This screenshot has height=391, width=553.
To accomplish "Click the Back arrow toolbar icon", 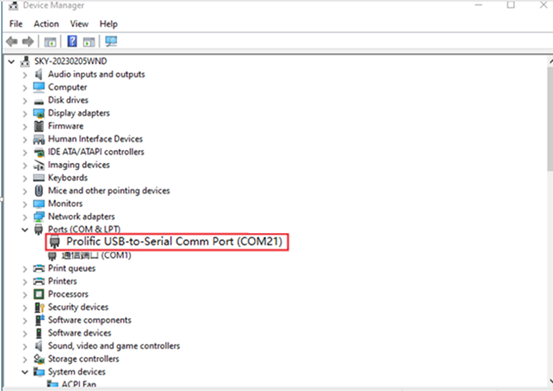I will coord(12,42).
